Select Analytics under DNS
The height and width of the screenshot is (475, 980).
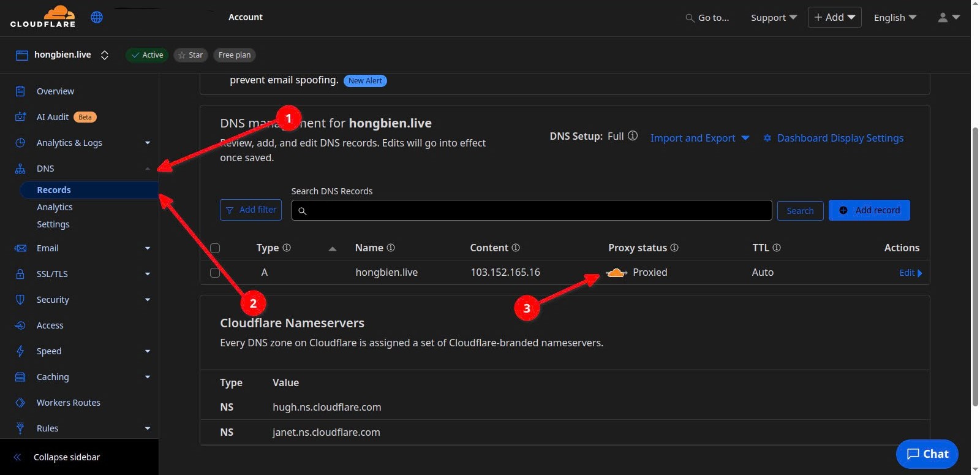point(55,207)
